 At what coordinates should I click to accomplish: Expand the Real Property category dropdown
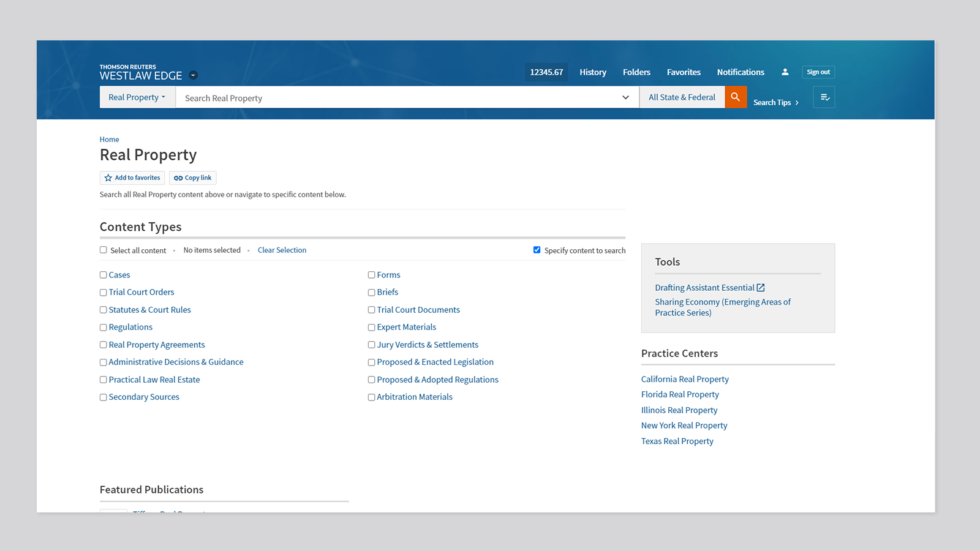[x=137, y=97]
